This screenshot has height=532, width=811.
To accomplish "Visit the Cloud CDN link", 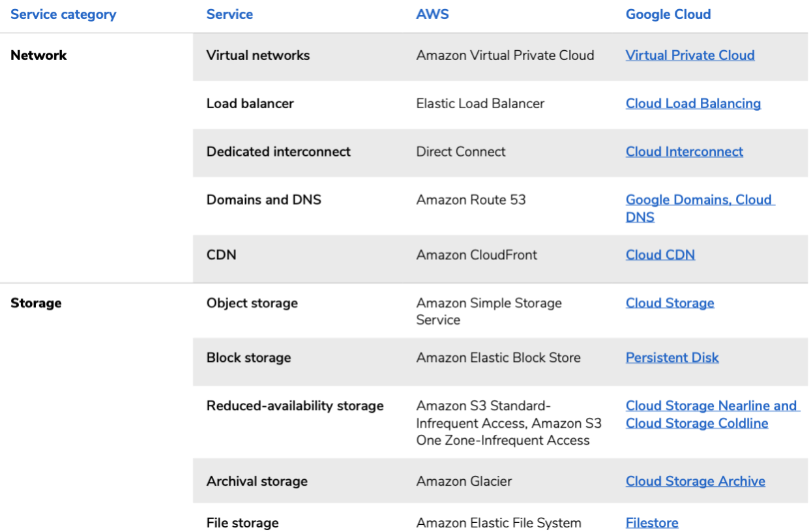I will [660, 255].
